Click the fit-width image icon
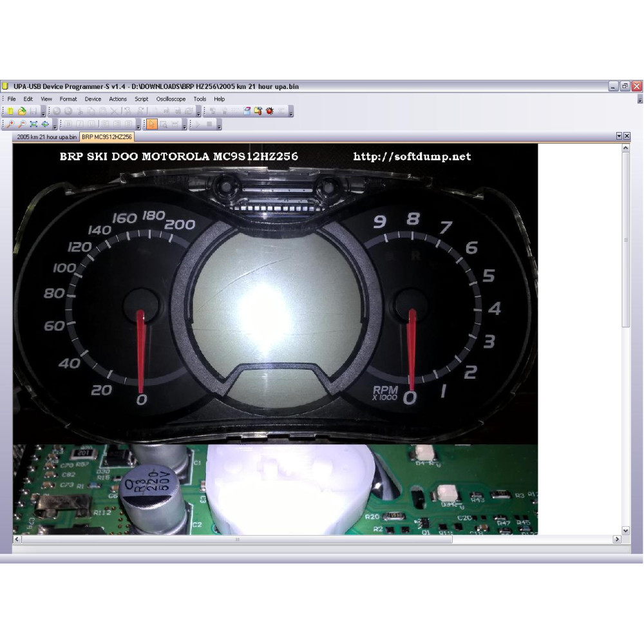Viewport: 644px width, 644px height. 45,124
